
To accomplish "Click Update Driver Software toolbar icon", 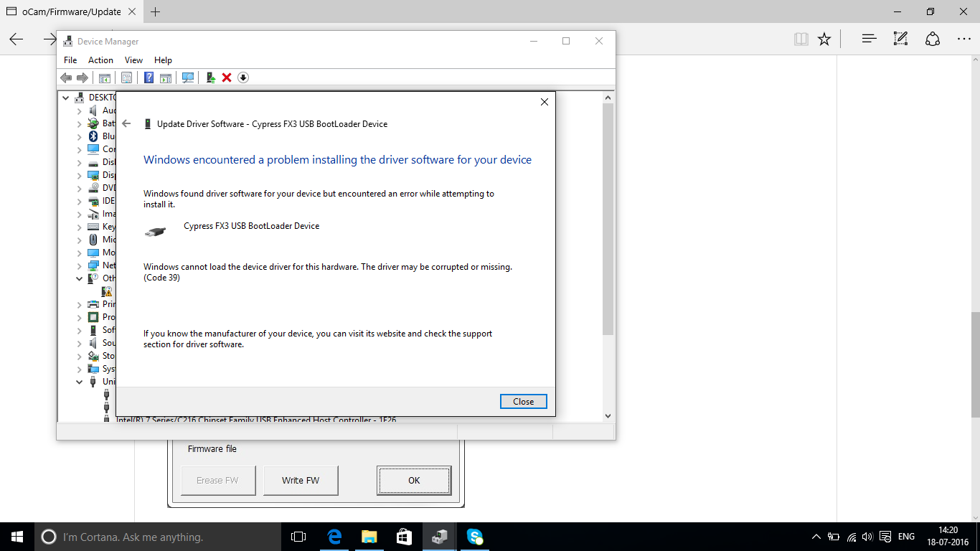I will [211, 77].
